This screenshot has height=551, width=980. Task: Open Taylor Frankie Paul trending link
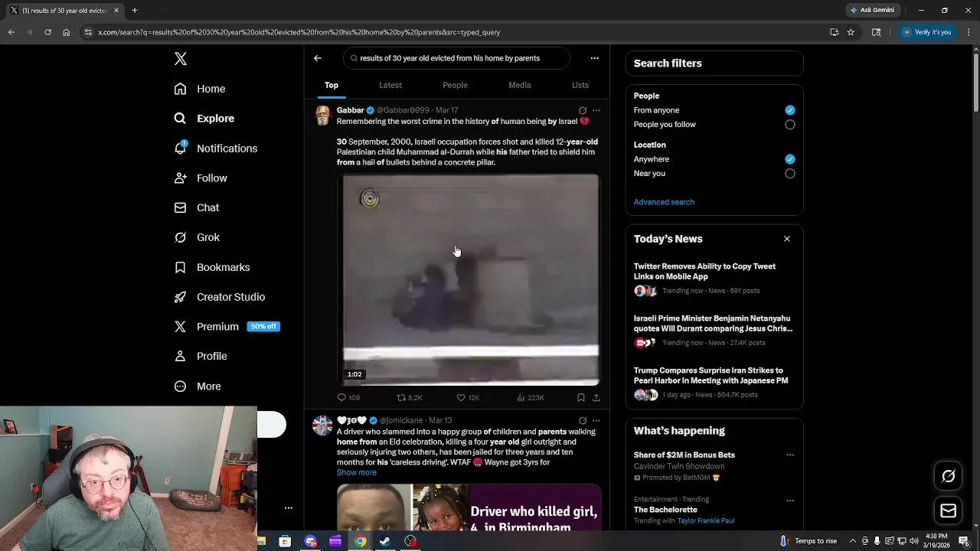point(705,521)
